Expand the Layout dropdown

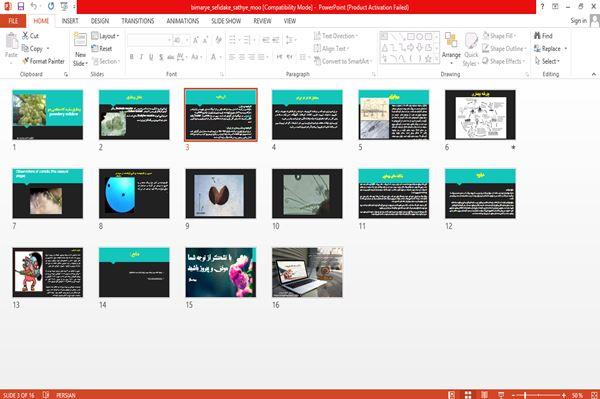click(105, 36)
